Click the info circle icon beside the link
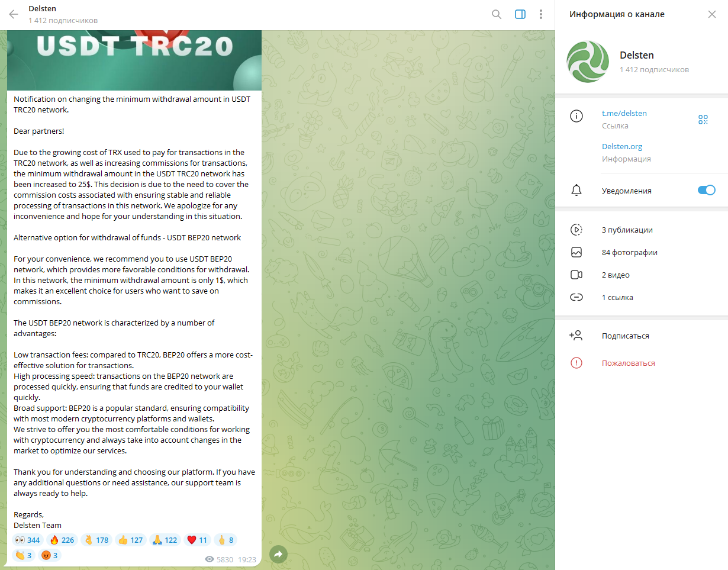Viewport: 728px width, 570px height. (x=576, y=116)
